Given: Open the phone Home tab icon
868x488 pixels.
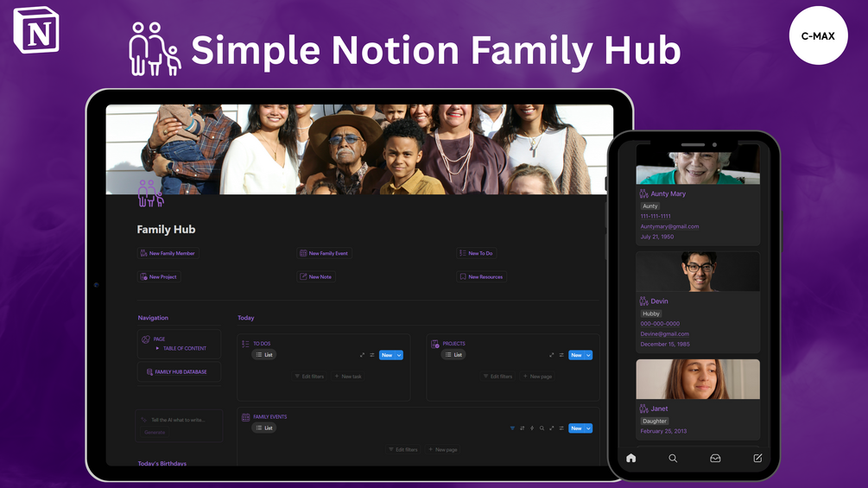Looking at the screenshot, I should (x=630, y=458).
